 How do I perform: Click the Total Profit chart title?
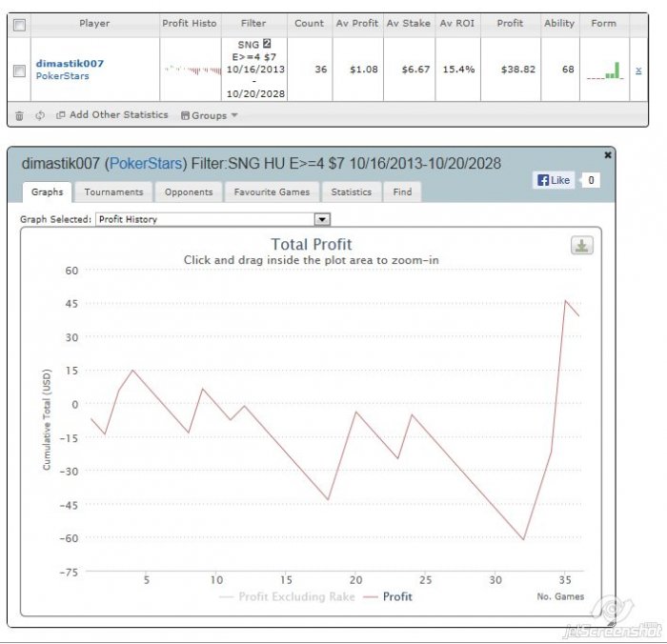point(312,245)
